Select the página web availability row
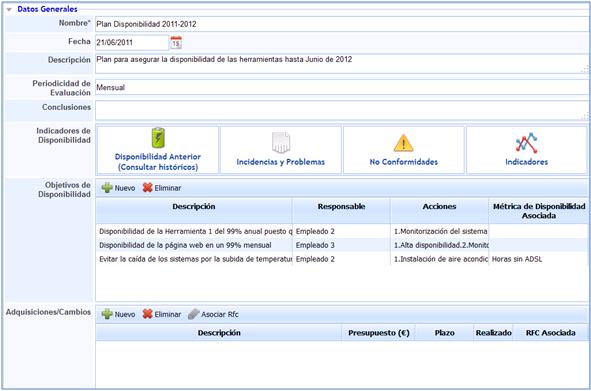The width and height of the screenshot is (591, 391). tap(341, 245)
